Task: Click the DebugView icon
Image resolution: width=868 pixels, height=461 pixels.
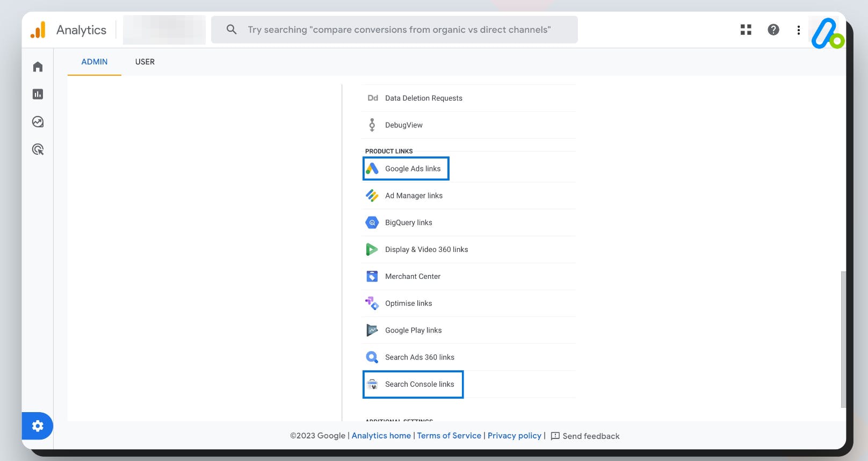Action: point(372,125)
